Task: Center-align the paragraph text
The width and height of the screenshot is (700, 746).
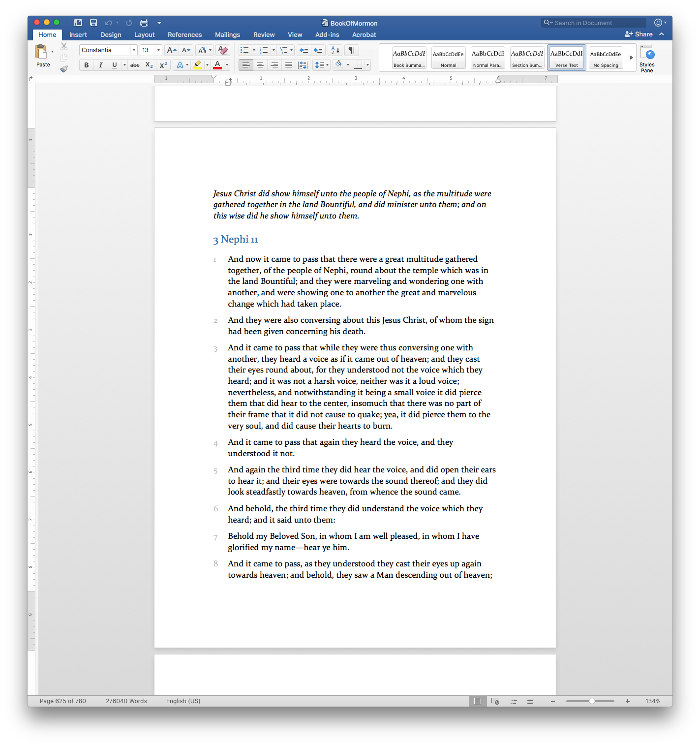Action: [x=260, y=65]
